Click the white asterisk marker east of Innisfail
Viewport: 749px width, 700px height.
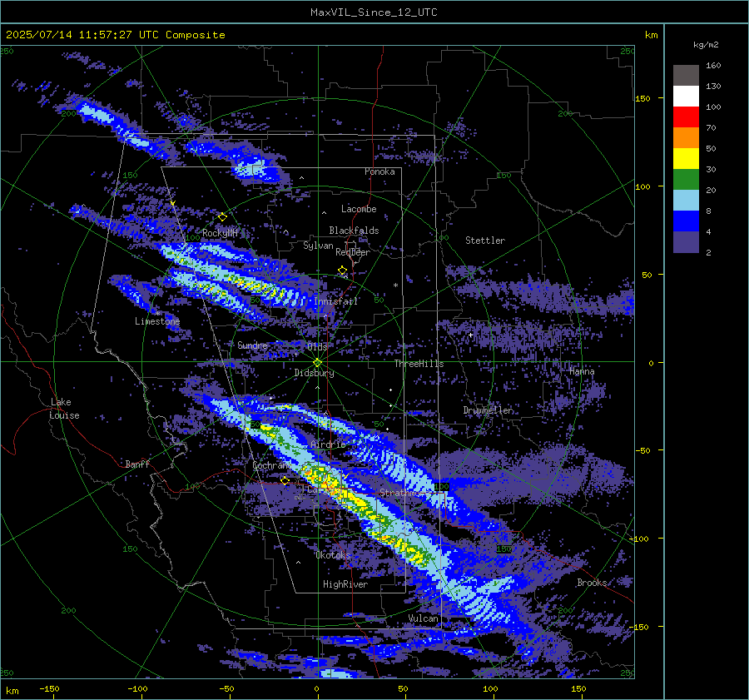(395, 285)
